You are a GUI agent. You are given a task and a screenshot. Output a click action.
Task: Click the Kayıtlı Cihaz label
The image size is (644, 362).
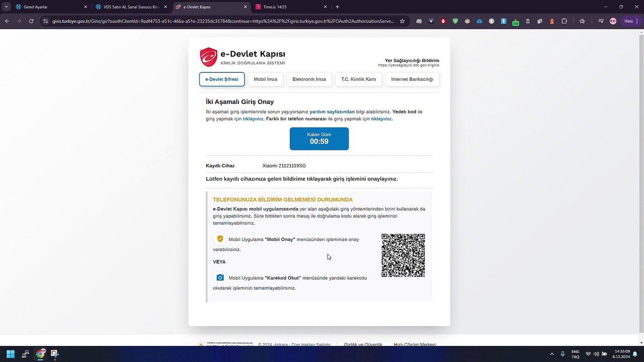point(220,166)
